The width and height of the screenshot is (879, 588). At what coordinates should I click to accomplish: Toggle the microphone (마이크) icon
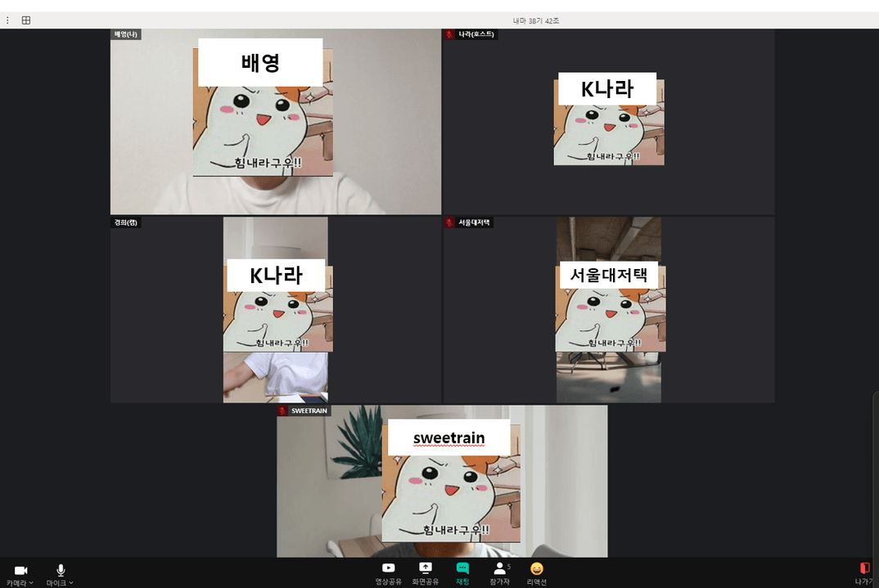[61, 570]
